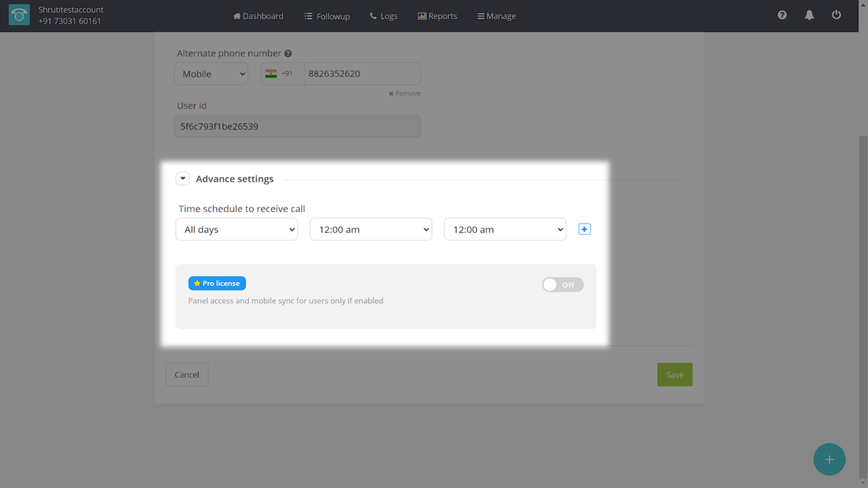Viewport: 868px width, 488px height.
Task: Enable the Pro license toggle
Action: (x=562, y=285)
